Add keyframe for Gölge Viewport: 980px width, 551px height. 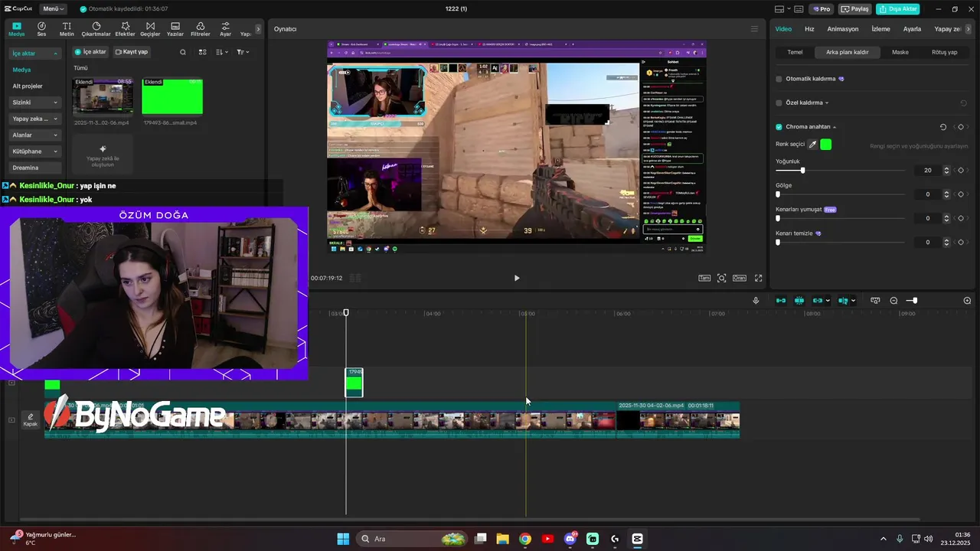(961, 194)
